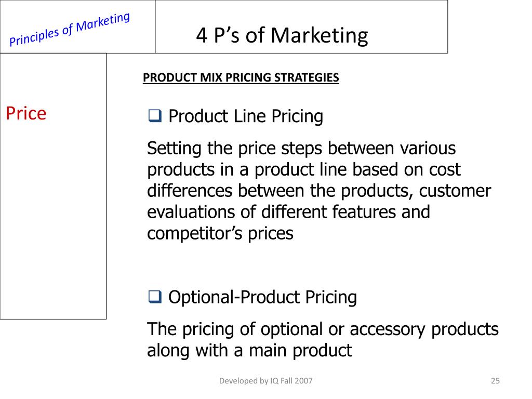Click the word 'Marketing' in the title
Image resolution: width=532 pixels, height=399 pixels.
click(320, 35)
